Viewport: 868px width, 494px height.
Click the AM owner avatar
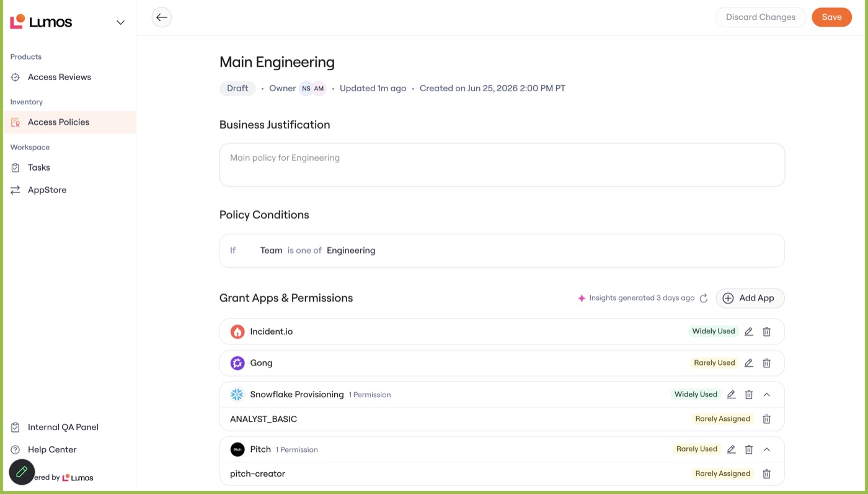click(319, 89)
